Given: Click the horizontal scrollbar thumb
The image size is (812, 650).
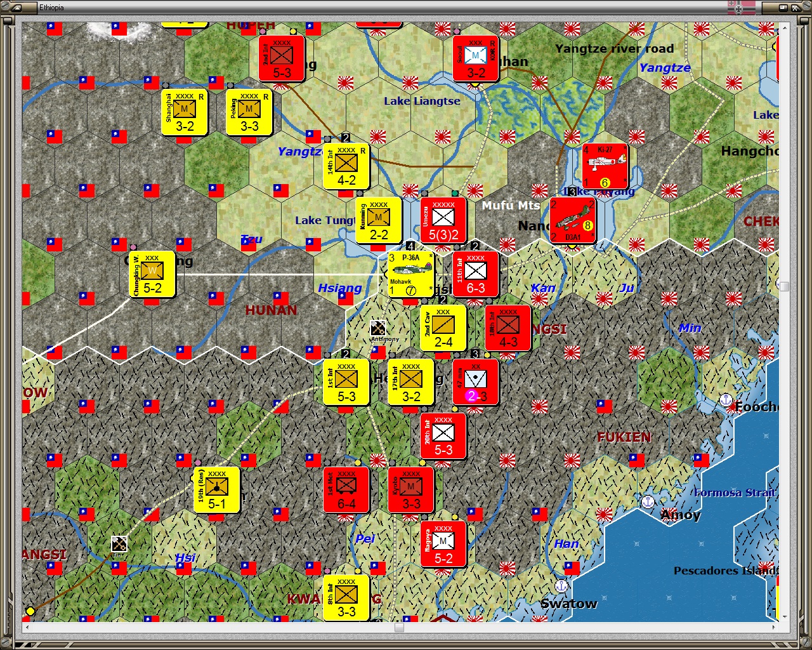Looking at the screenshot, I should [x=399, y=628].
